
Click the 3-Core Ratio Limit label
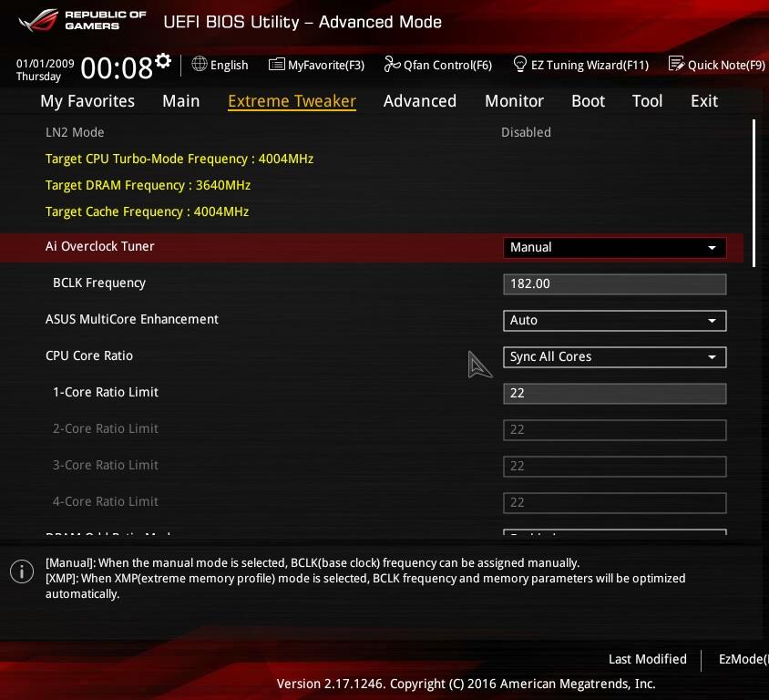[106, 465]
